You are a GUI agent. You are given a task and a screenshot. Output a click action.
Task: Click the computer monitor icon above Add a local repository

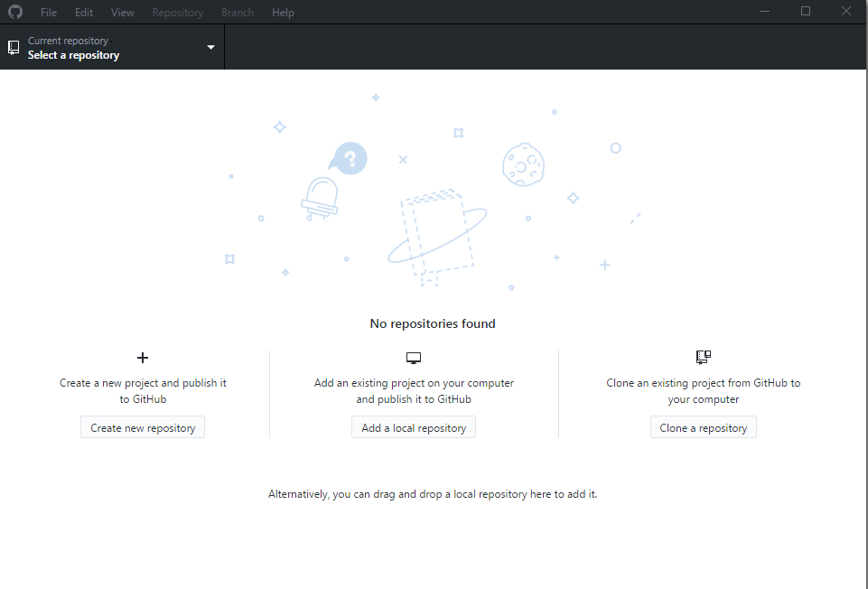pyautogui.click(x=413, y=357)
